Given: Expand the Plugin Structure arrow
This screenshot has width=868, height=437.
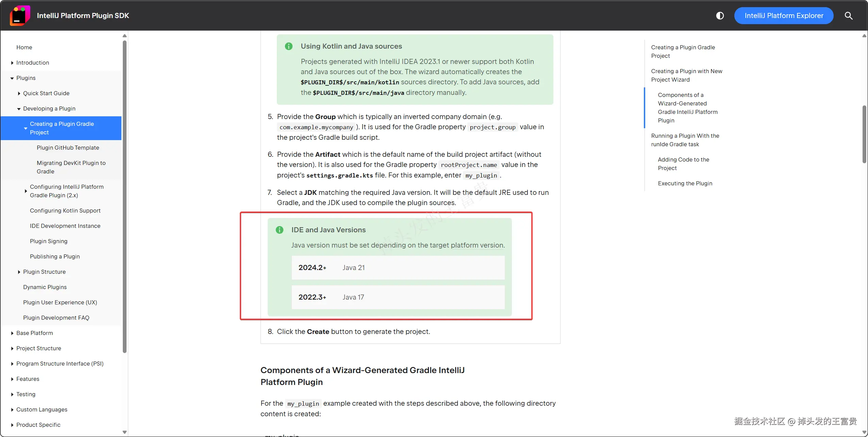Looking at the screenshot, I should point(19,272).
